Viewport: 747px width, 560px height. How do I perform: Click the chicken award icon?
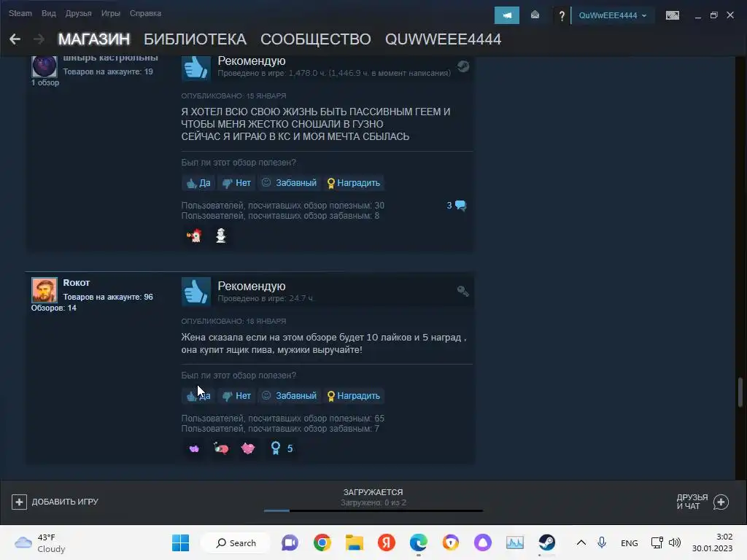[194, 236]
